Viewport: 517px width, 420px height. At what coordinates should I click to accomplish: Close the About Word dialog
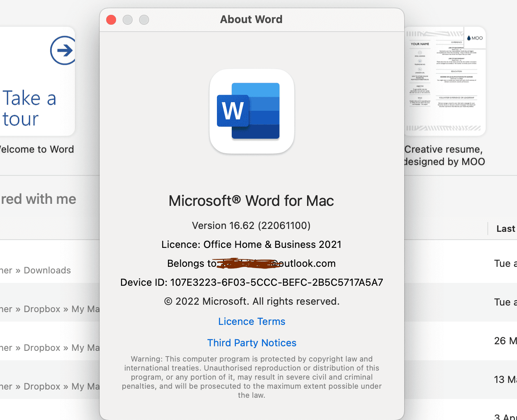[x=111, y=20]
